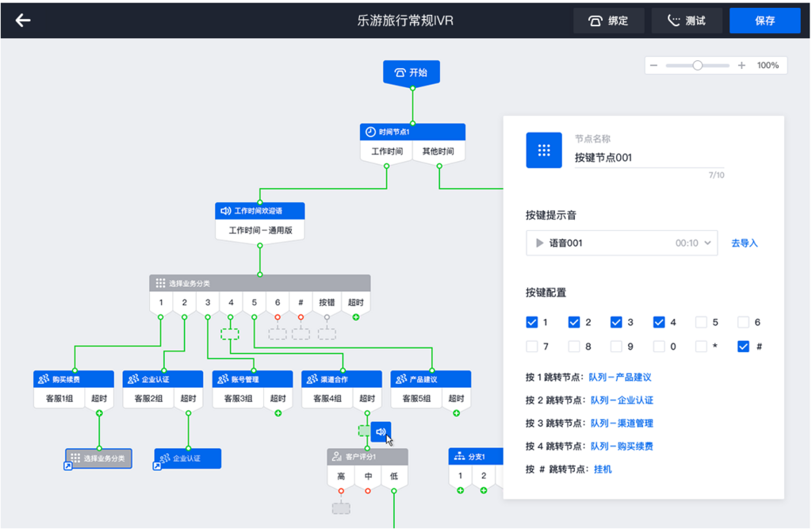
Task: Click the green plus under 客服3组 branch
Action: click(278, 412)
